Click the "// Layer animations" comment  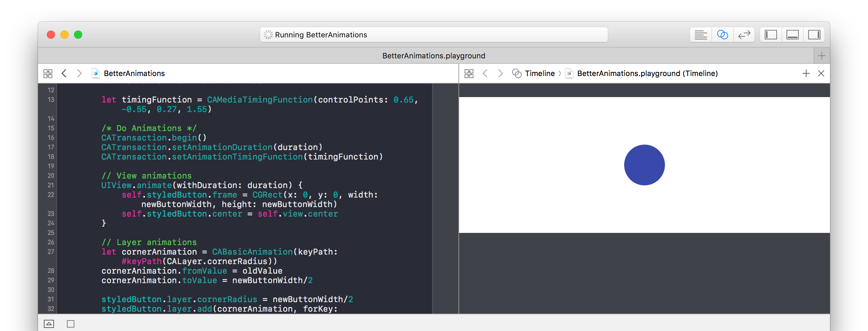click(149, 242)
